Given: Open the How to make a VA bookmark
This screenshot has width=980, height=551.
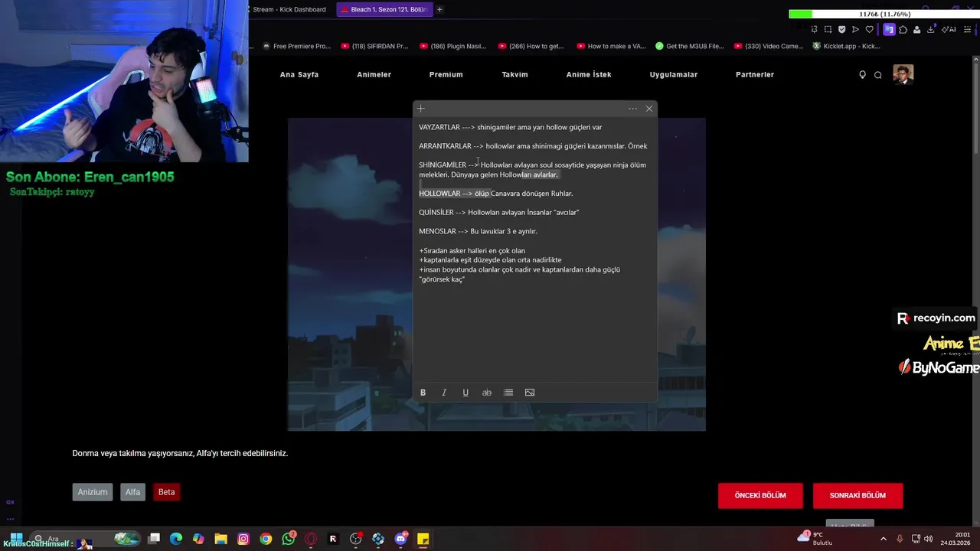Looking at the screenshot, I should [x=612, y=46].
